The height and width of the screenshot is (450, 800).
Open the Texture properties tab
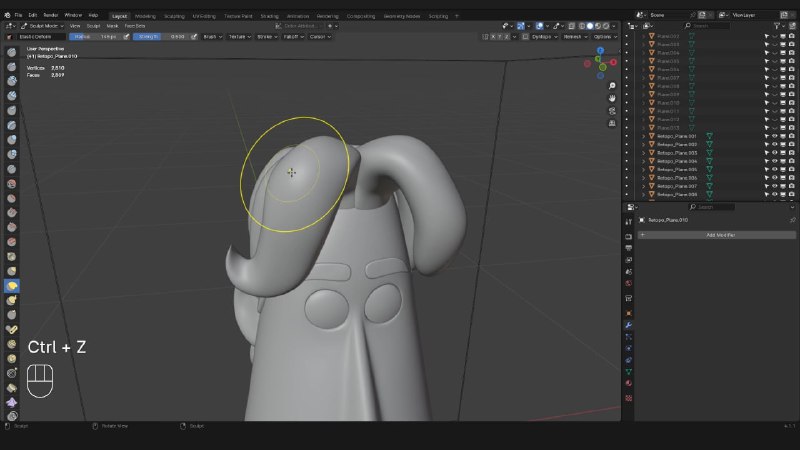pos(629,398)
